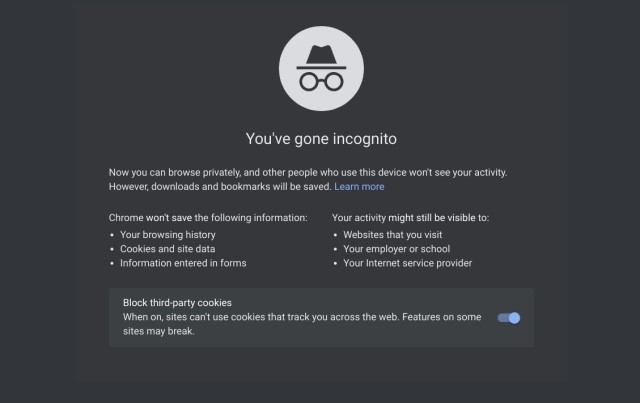This screenshot has width=640, height=403.
Task: Turn off the Block third-party cookies toggle
Action: [509, 318]
